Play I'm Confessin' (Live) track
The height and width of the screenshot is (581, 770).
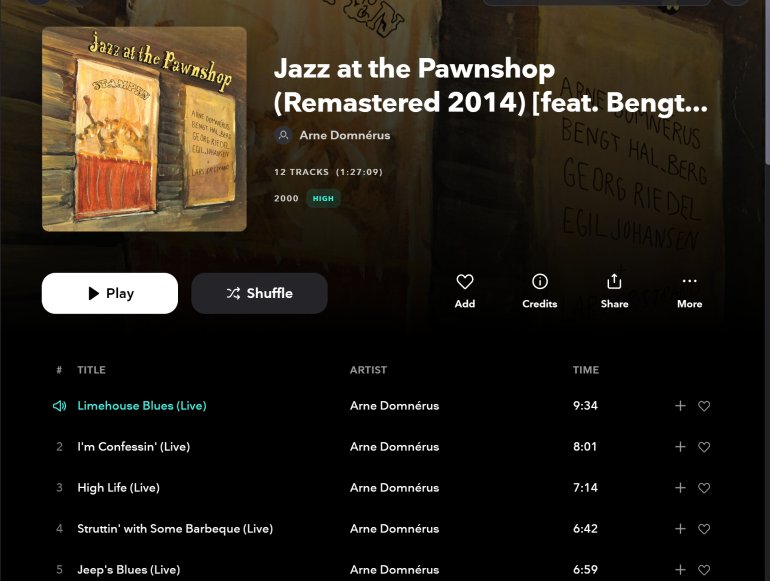tap(133, 447)
